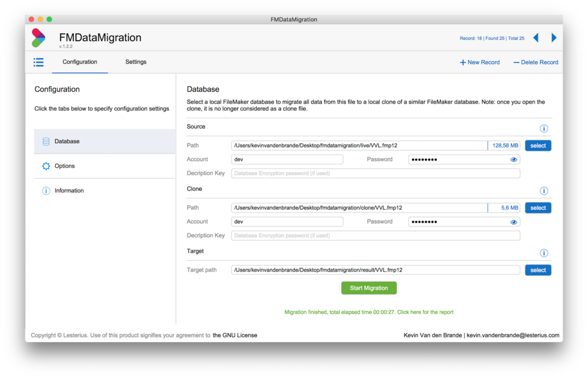
Task: Go to previous record arrow
Action: click(x=536, y=38)
